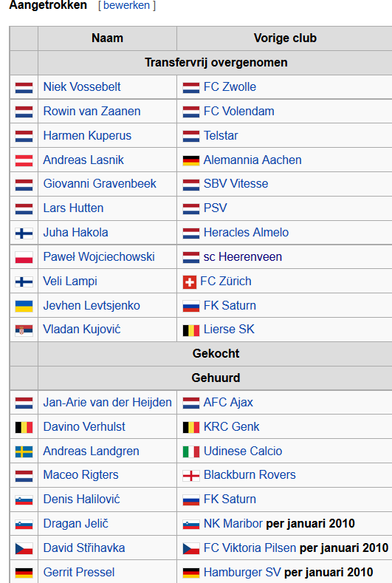392x583 pixels.
Task: Click the German flag beside Alemannia Aachen
Action: pos(191,160)
